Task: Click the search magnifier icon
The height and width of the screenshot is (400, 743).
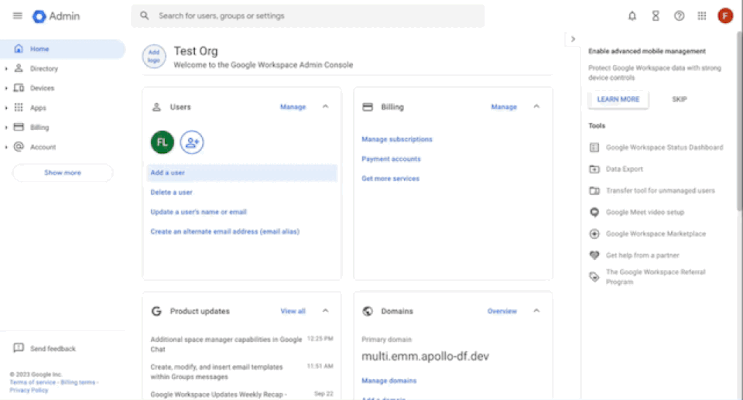Action: 145,16
